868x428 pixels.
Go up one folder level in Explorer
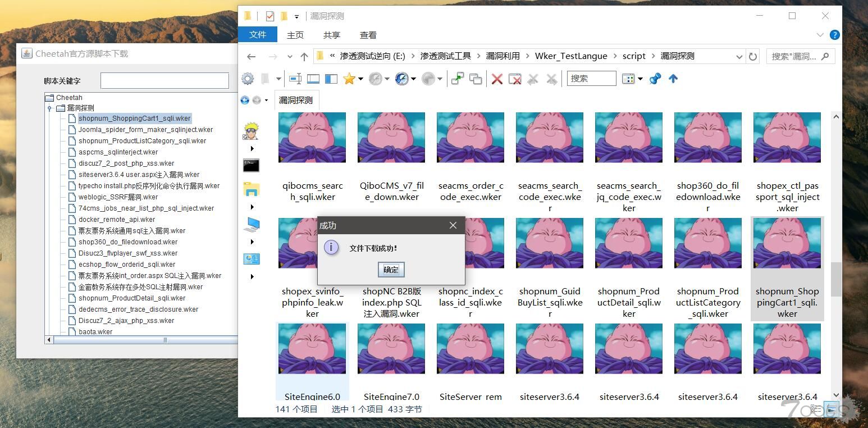304,56
